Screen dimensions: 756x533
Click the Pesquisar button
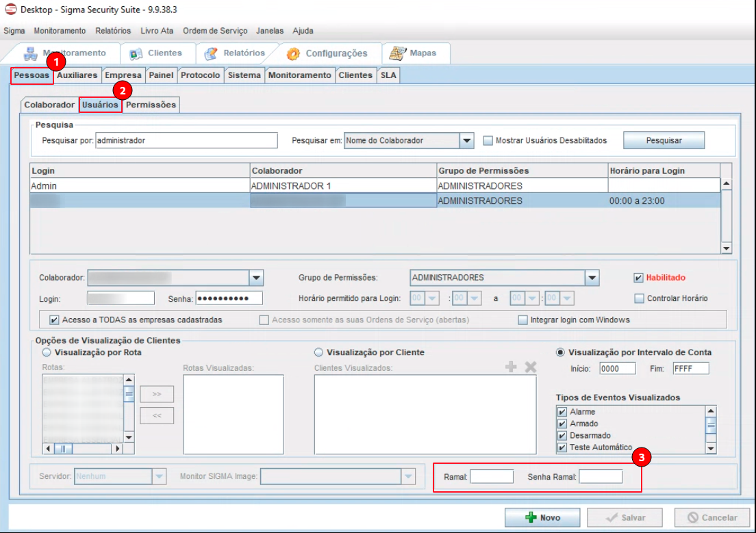coord(664,140)
